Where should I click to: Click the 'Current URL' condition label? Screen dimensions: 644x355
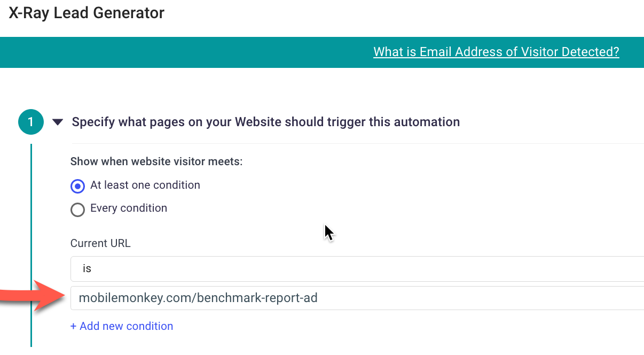click(100, 243)
